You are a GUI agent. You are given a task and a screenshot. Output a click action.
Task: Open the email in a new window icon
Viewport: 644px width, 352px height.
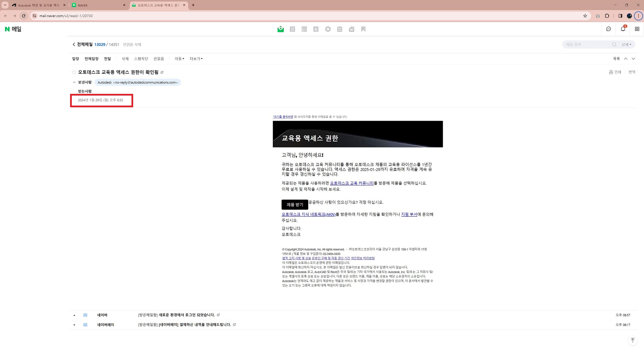[x=162, y=72]
